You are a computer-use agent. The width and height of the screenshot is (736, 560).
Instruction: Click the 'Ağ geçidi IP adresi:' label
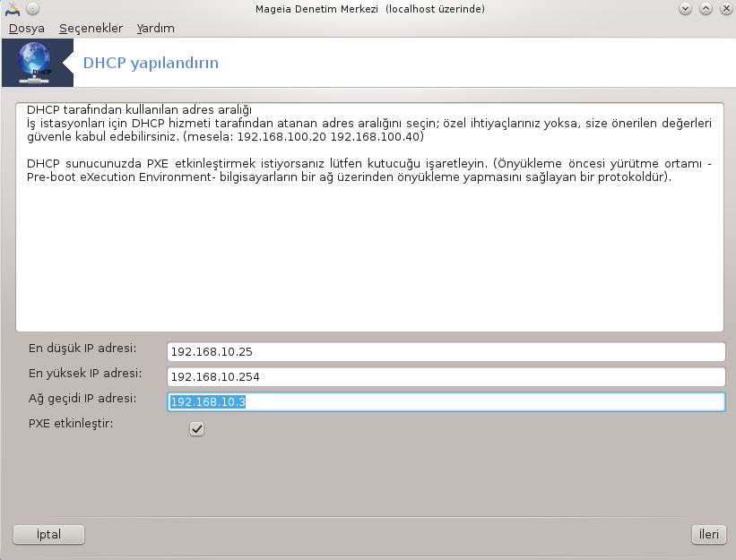point(82,399)
